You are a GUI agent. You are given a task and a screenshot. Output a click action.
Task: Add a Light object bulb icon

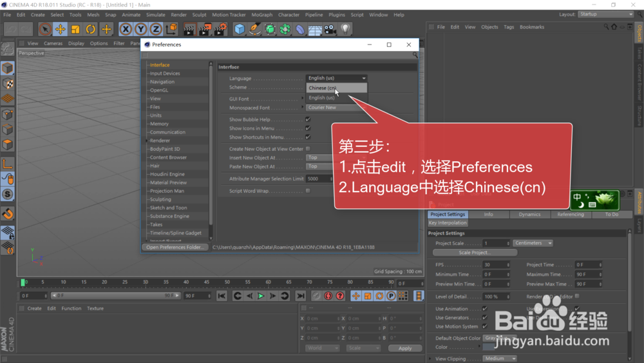pos(345,29)
